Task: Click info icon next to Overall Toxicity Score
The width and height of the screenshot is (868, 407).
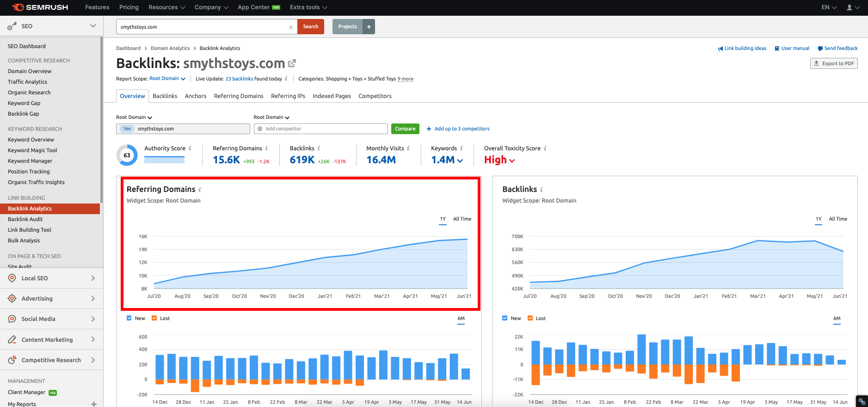Action: pyautogui.click(x=545, y=148)
